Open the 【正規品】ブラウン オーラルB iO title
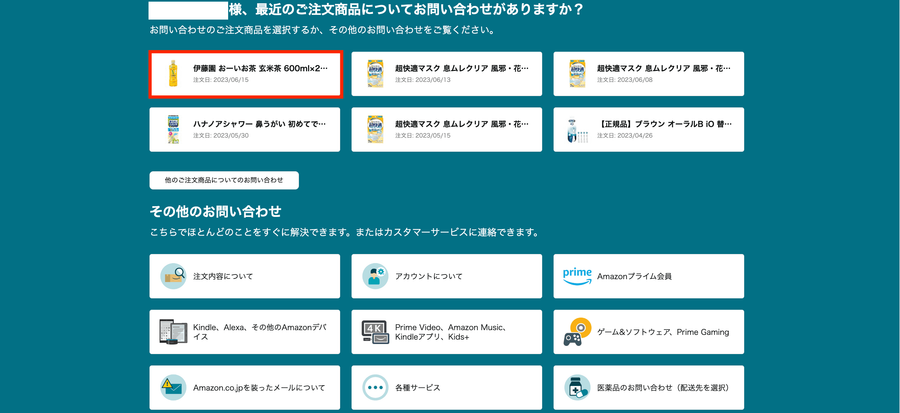The width and height of the screenshot is (900, 413). tap(665, 124)
